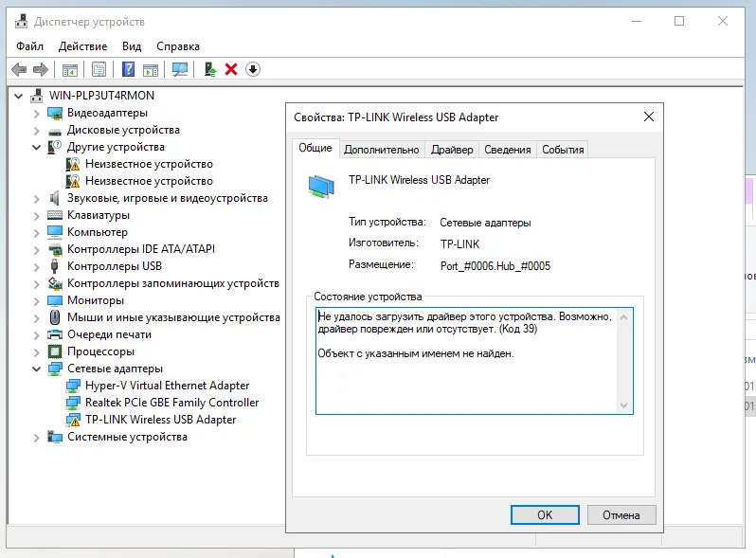
Task: Click the Видеоадаптеры category icon
Action: [x=55, y=113]
